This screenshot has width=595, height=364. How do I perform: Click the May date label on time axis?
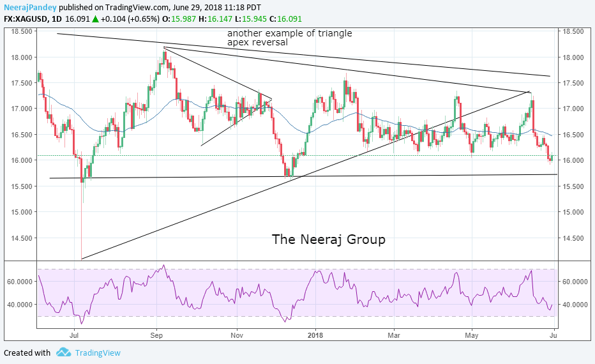[x=472, y=335]
